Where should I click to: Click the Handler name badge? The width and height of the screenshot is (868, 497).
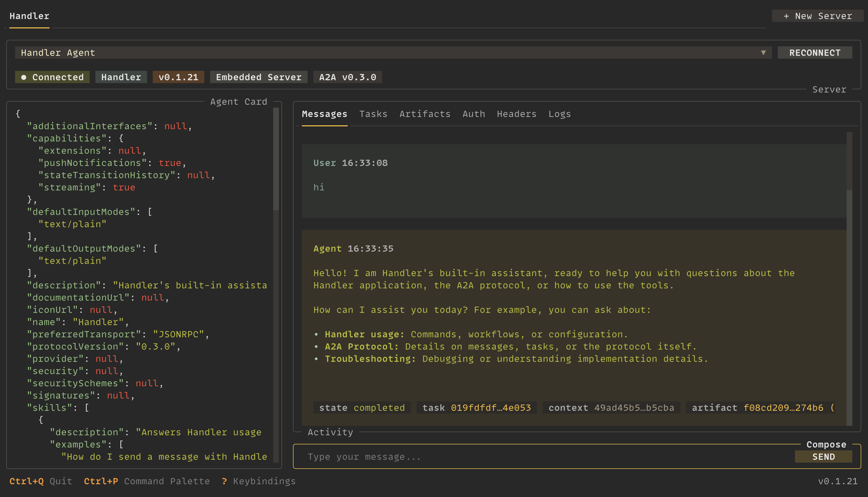click(x=121, y=77)
